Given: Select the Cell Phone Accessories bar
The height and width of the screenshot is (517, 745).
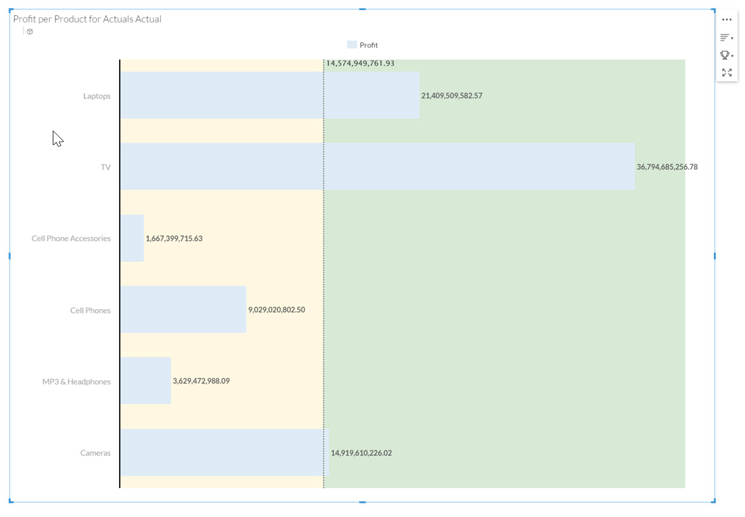Looking at the screenshot, I should (x=132, y=238).
